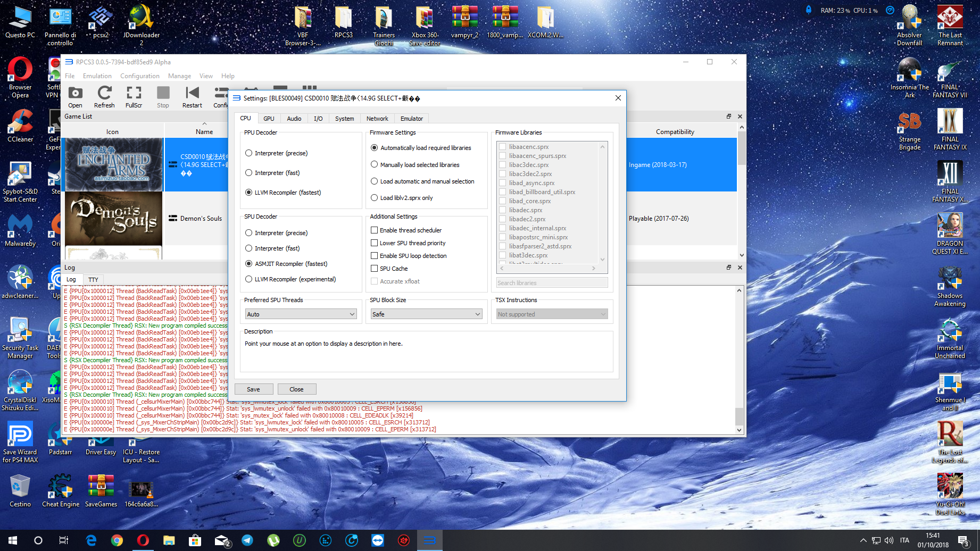Show hidden system tray icons
Image resolution: width=980 pixels, height=551 pixels.
pos(863,540)
